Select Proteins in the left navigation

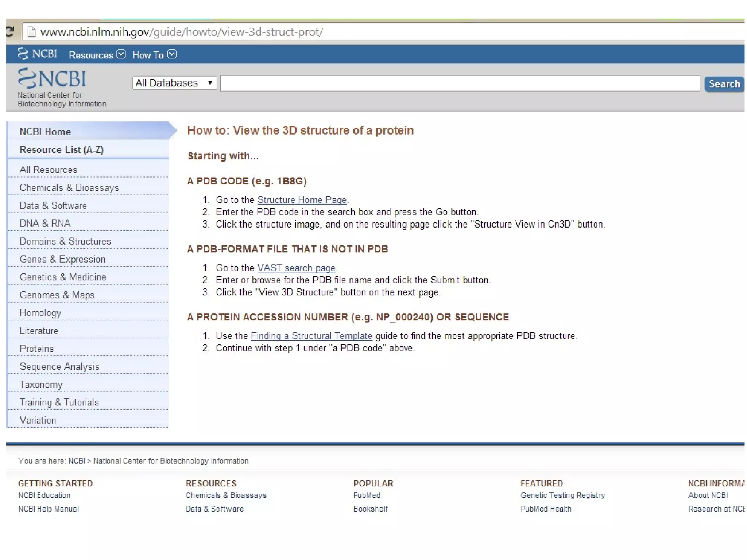point(36,349)
